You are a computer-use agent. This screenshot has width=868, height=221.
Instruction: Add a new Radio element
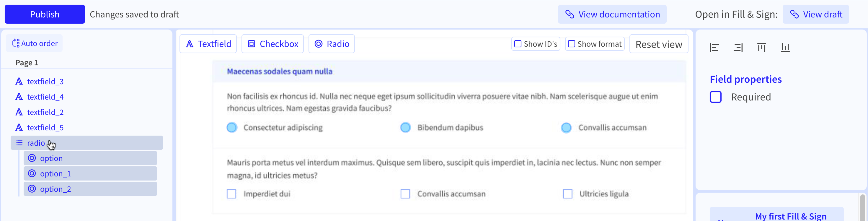[332, 44]
